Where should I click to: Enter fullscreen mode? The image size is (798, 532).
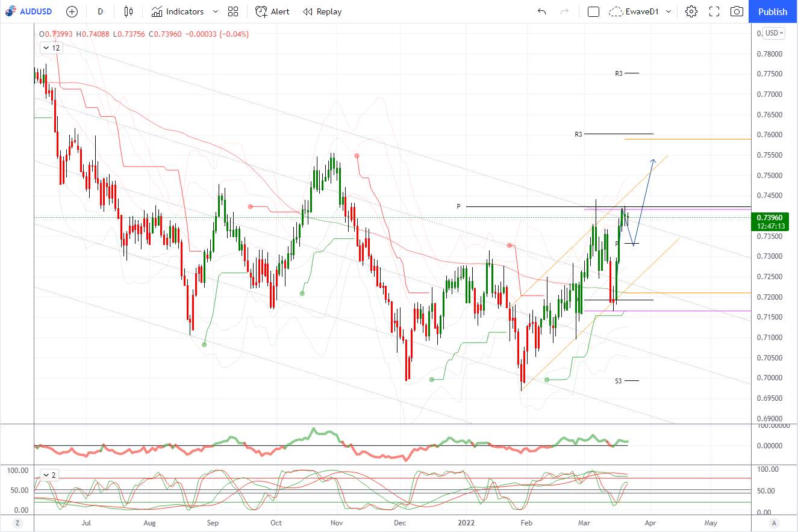click(714, 11)
